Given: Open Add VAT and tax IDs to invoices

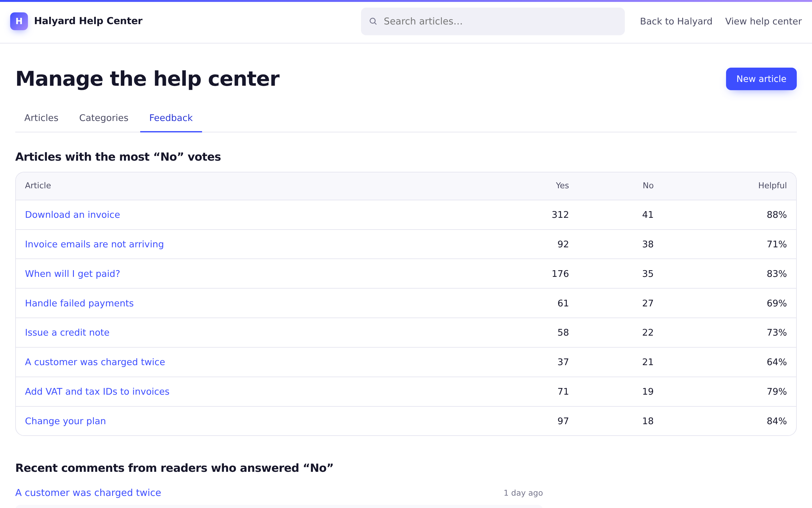Looking at the screenshot, I should [x=97, y=392].
